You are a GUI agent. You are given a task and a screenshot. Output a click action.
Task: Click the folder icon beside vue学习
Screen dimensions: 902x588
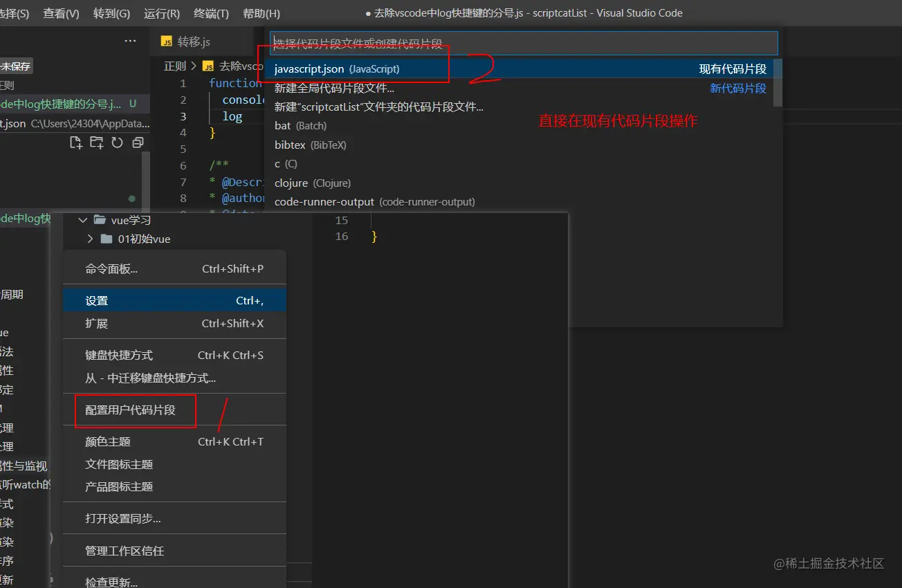[x=99, y=220]
